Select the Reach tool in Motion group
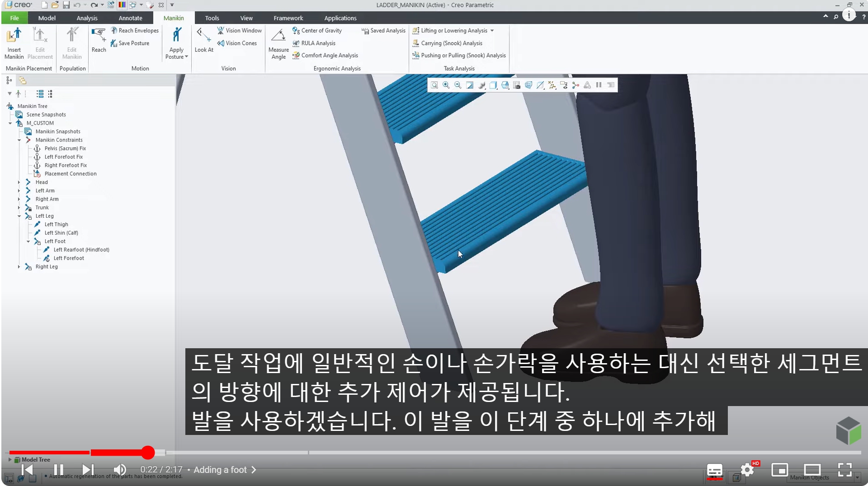 (x=99, y=40)
